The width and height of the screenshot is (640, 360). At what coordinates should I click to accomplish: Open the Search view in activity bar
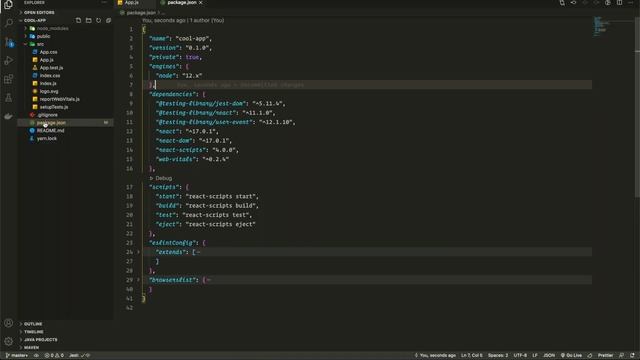(x=9, y=22)
